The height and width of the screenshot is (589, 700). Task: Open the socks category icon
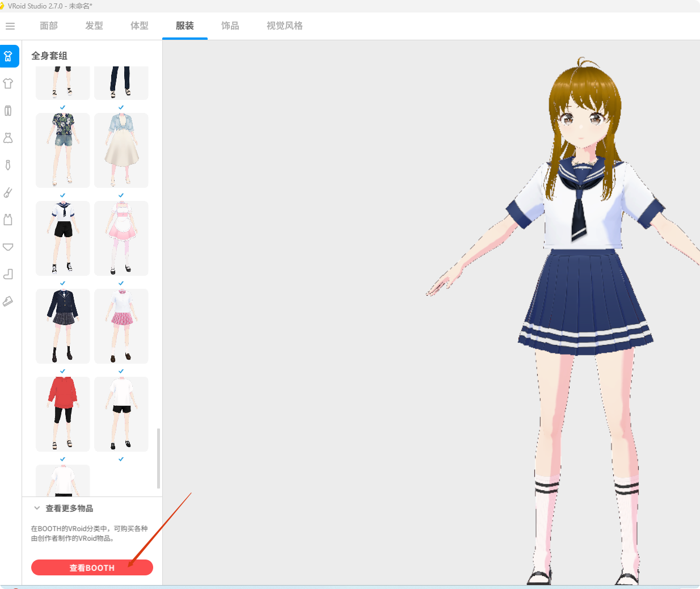(x=8, y=274)
